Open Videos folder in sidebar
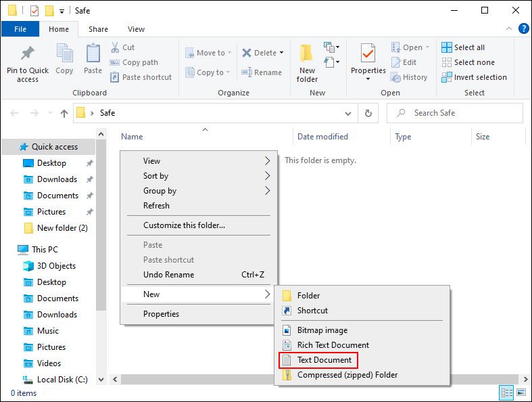This screenshot has width=532, height=402. coord(43,363)
